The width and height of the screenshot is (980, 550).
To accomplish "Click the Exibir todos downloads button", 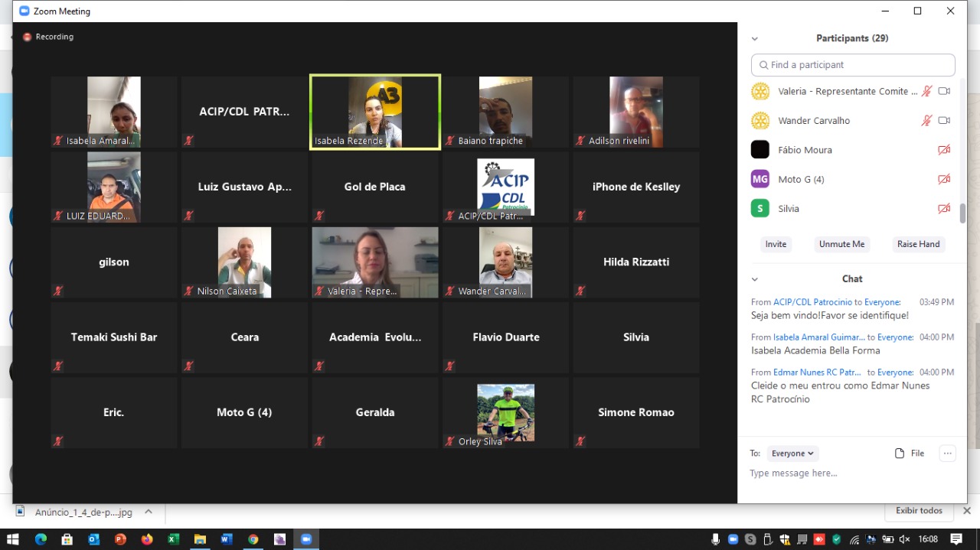I will click(x=920, y=510).
